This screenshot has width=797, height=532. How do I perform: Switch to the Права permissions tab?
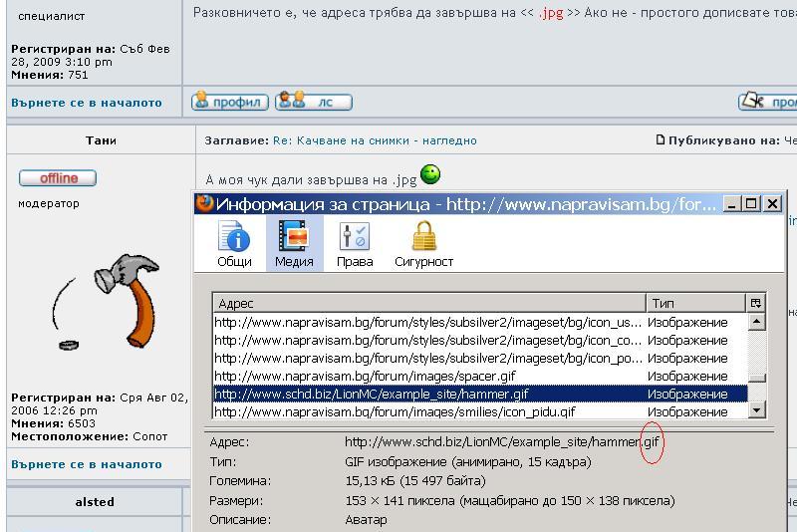[355, 244]
